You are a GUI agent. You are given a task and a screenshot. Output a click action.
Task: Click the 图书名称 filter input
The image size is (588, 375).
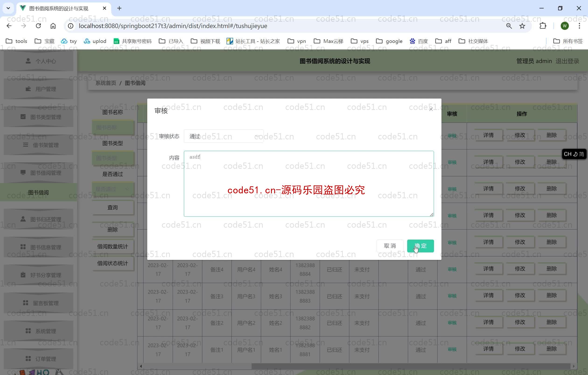pos(113,127)
